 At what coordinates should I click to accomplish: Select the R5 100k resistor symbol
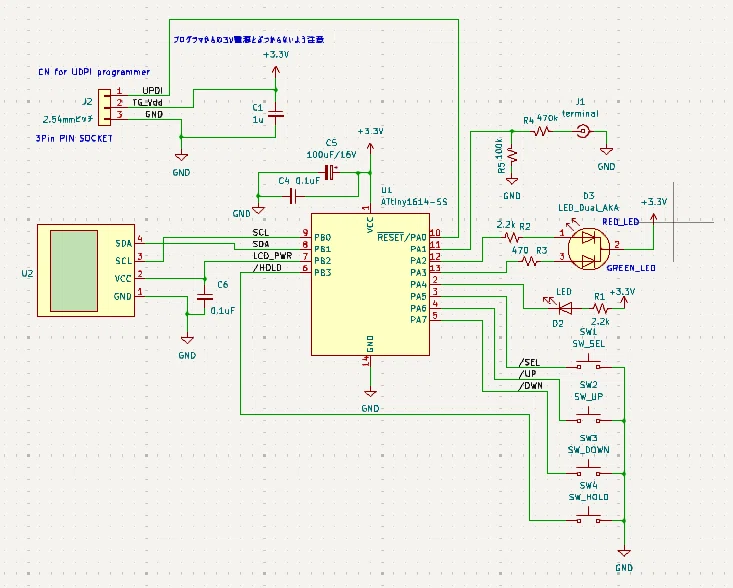[512, 155]
